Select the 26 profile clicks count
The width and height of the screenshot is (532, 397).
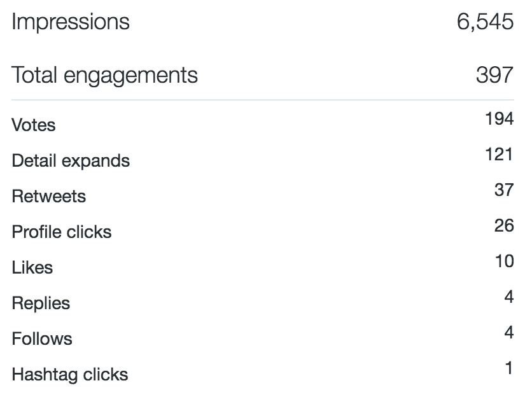point(504,226)
